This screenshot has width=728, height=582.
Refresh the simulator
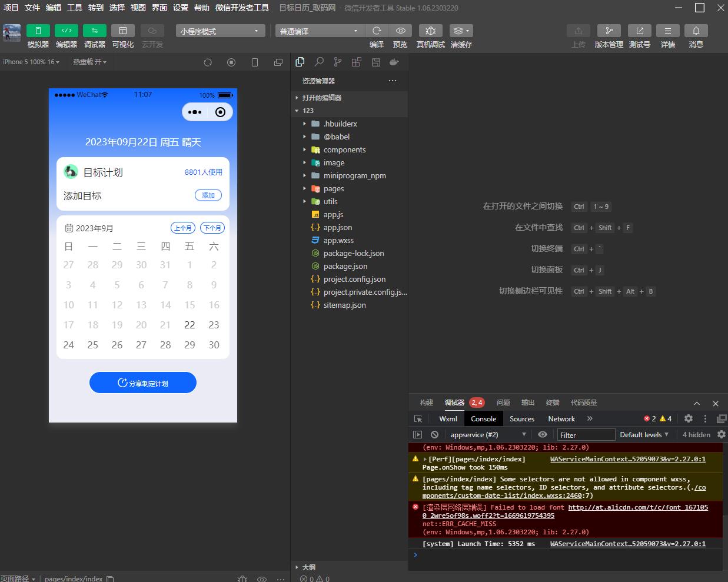(208, 62)
